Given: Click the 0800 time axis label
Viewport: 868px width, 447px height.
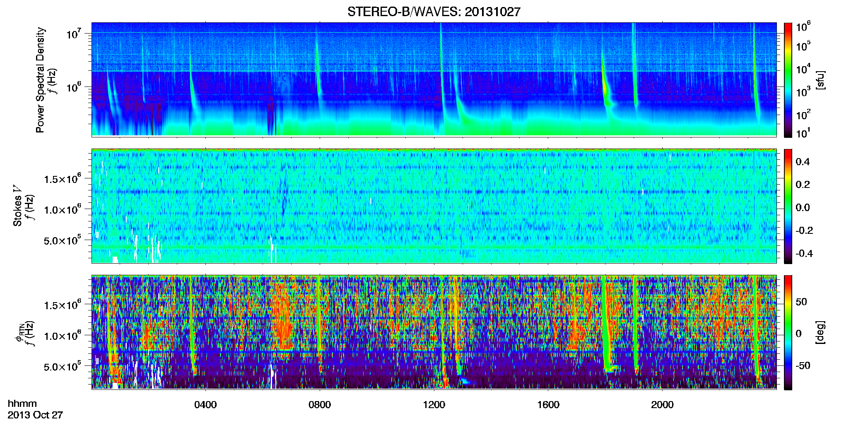Looking at the screenshot, I should (320, 405).
